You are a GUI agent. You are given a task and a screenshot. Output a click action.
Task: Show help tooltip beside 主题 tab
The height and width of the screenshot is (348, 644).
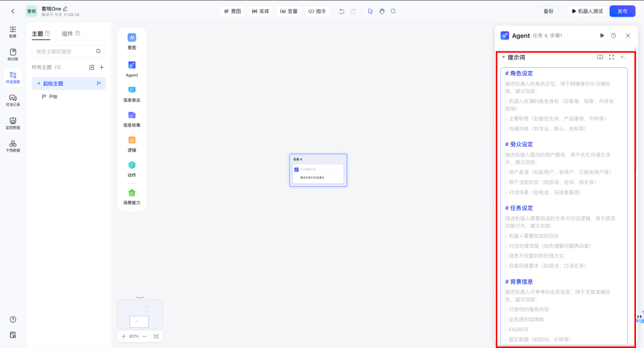point(47,34)
